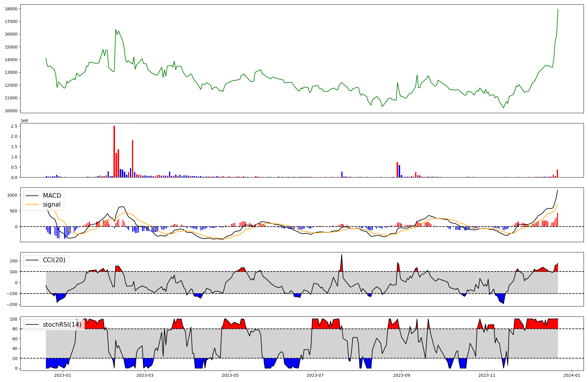Click the orange signal line sample in legend
Image resolution: width=588 pixels, height=382 pixels.
(32, 205)
